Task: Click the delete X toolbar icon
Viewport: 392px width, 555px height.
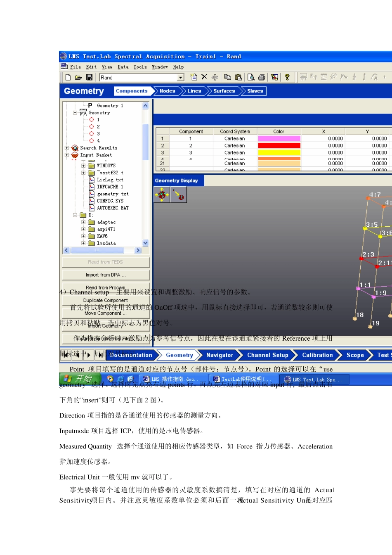Action: click(204, 77)
